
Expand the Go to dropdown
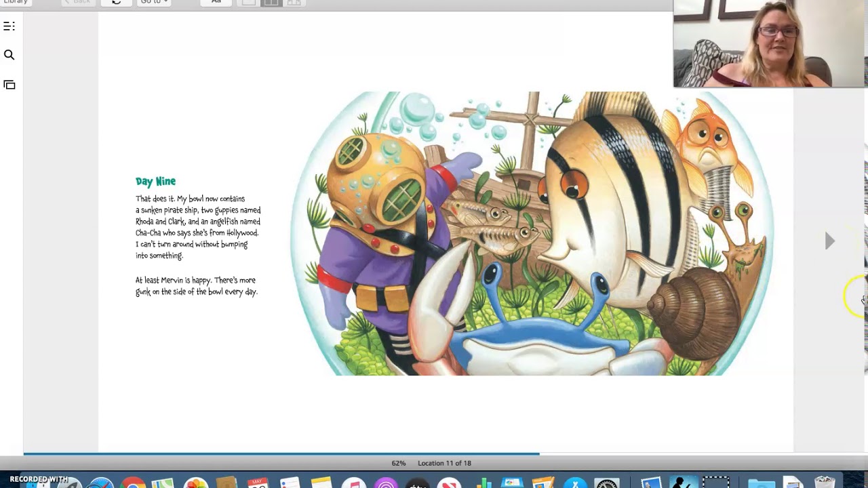pos(154,2)
